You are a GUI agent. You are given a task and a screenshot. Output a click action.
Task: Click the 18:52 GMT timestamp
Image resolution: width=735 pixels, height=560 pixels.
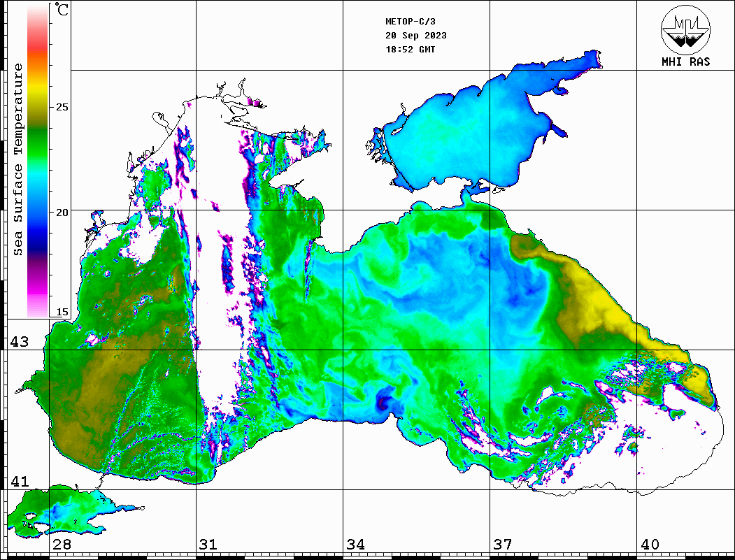click(410, 50)
